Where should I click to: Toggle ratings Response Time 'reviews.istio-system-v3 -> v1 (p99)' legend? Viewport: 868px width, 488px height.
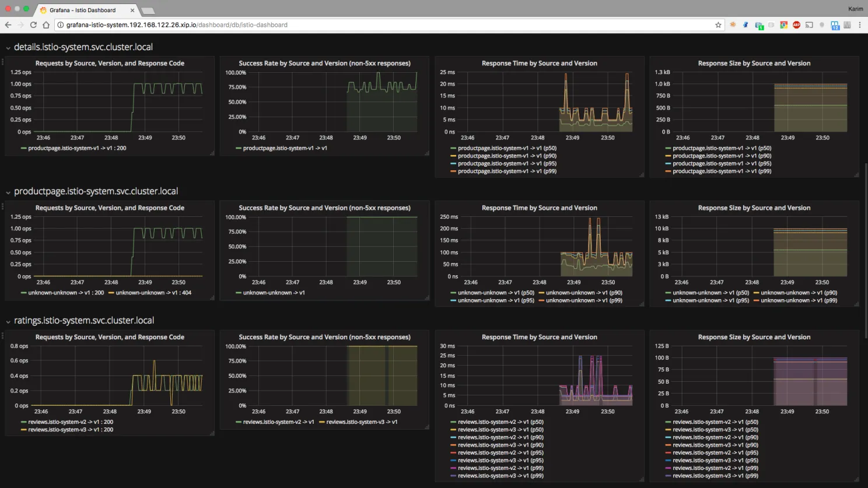click(501, 476)
